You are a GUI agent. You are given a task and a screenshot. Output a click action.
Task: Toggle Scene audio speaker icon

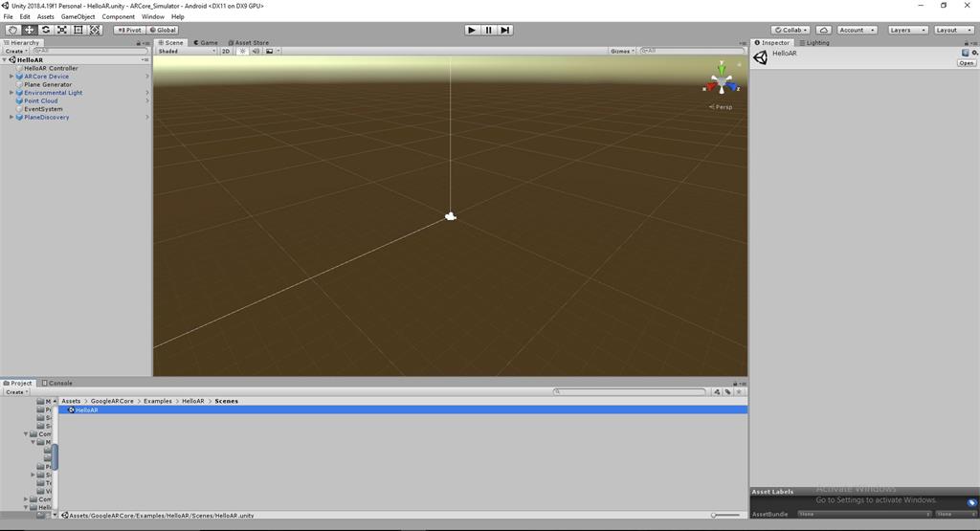256,52
